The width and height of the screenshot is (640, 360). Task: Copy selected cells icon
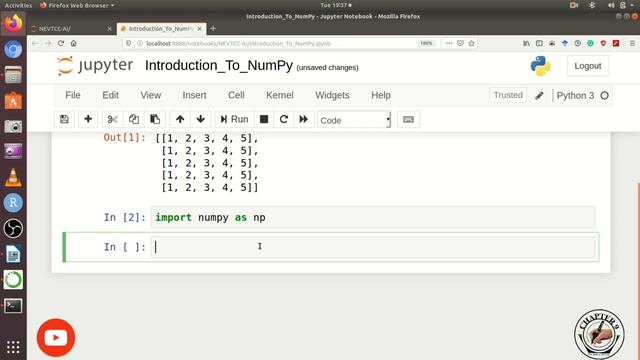133,119
